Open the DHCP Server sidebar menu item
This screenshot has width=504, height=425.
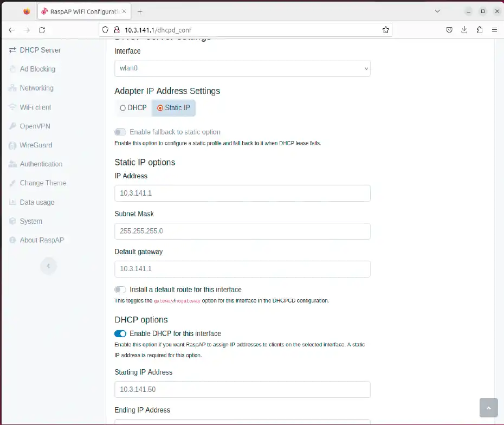pos(40,50)
